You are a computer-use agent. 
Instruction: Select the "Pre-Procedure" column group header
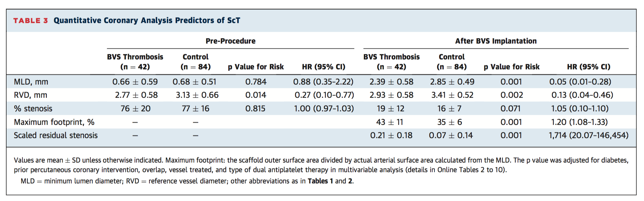230,41
